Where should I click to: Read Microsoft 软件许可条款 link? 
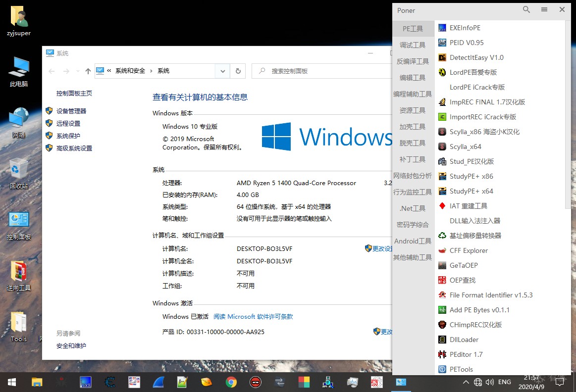pos(253,316)
